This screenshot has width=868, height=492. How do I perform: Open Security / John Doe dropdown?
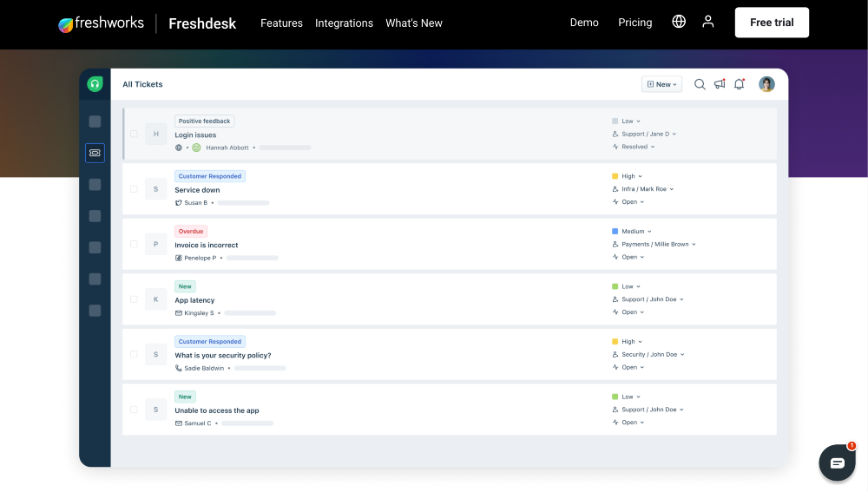coord(648,354)
